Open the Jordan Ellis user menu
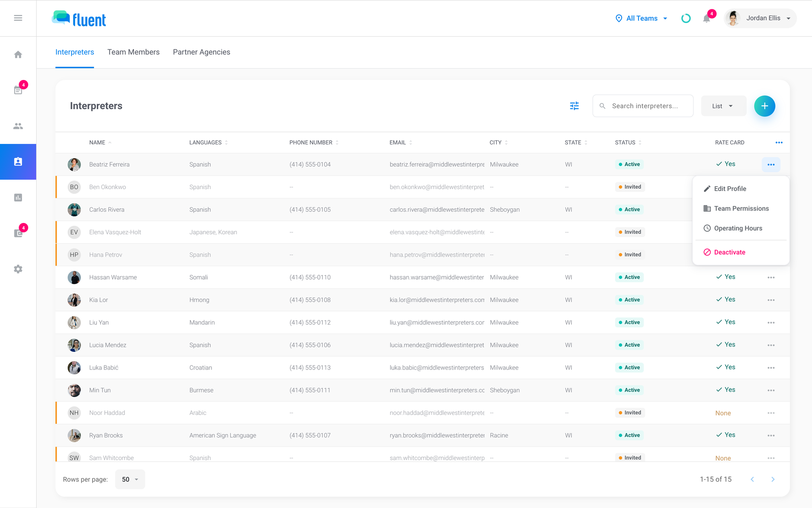The image size is (812, 508). click(x=760, y=18)
